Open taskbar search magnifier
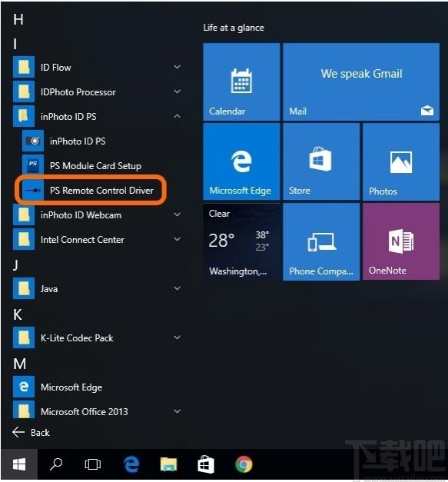 click(56, 464)
